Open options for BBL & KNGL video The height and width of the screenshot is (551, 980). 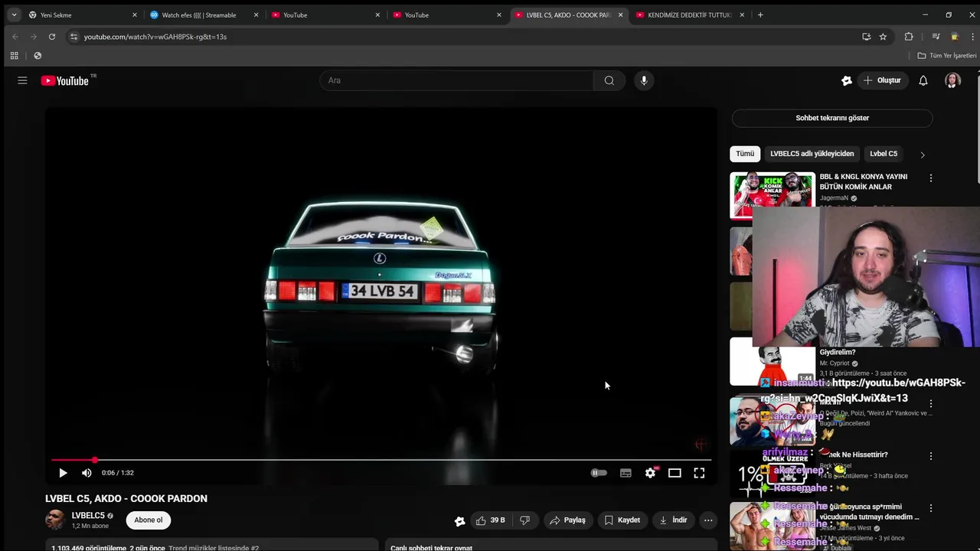tap(931, 178)
